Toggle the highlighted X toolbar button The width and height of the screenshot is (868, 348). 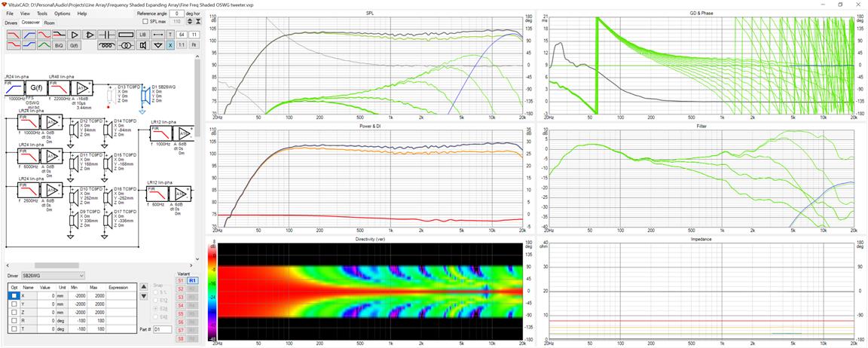(x=170, y=44)
